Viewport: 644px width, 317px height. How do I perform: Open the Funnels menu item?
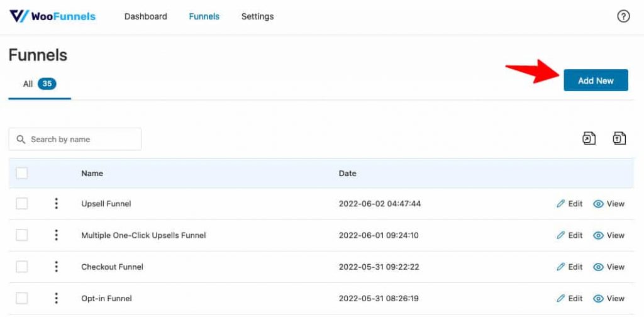pos(204,16)
